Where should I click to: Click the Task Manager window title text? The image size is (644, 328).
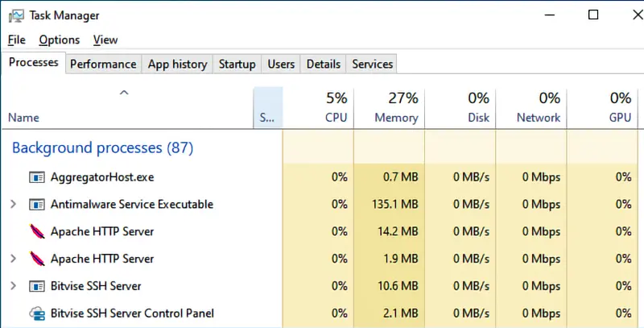tap(64, 15)
